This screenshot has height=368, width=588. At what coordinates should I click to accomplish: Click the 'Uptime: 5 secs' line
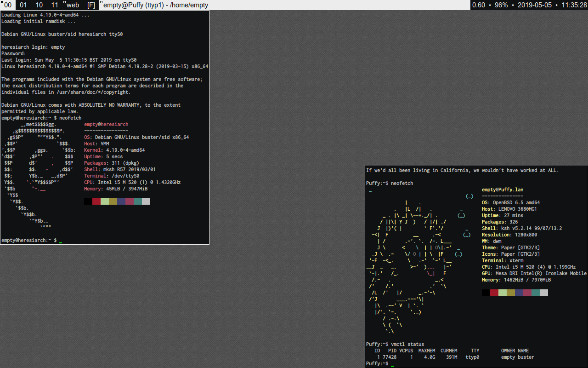click(x=103, y=156)
